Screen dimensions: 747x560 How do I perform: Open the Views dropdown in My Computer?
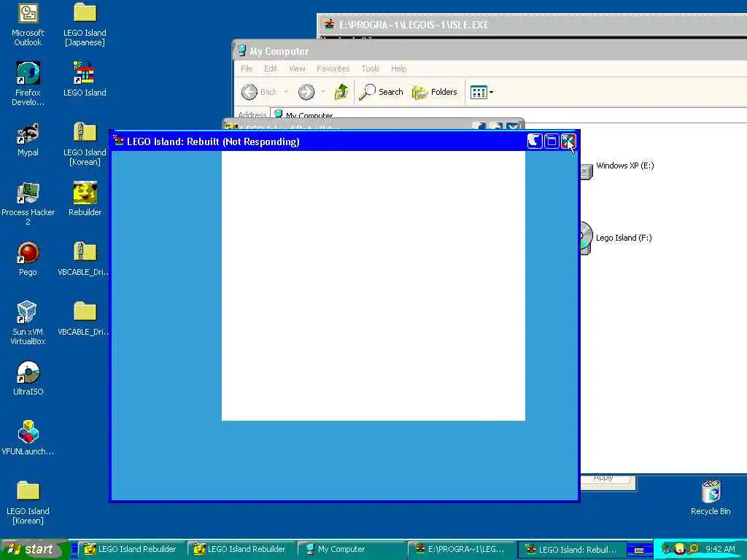tap(481, 92)
